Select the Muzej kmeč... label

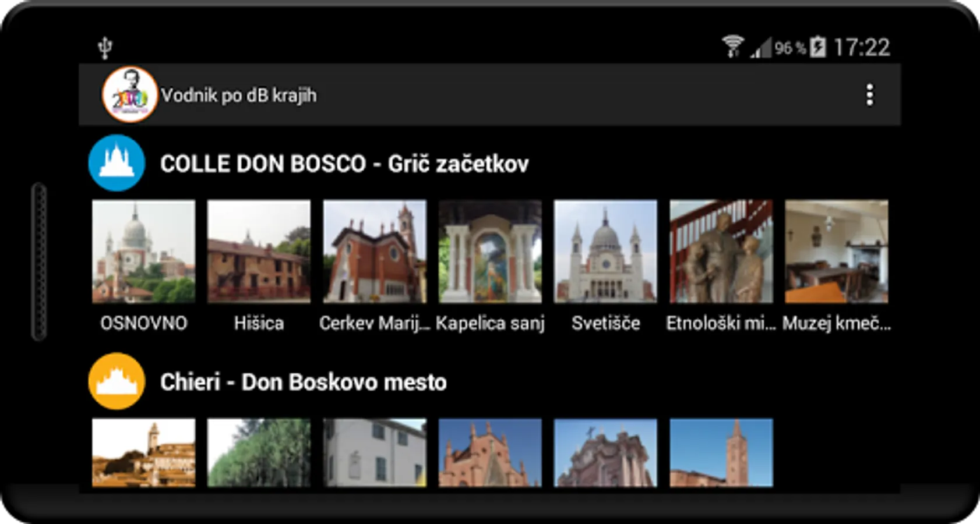click(x=837, y=323)
